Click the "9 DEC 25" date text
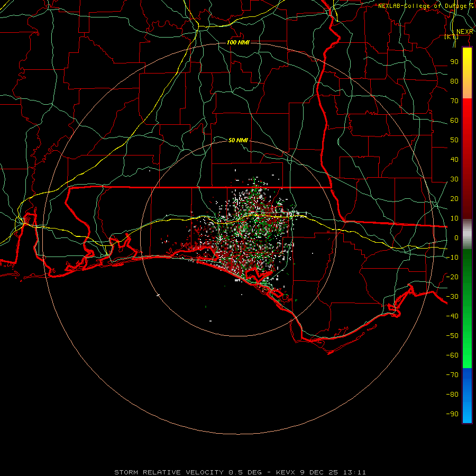Viewport: 476px width, 476px height. coord(319,472)
